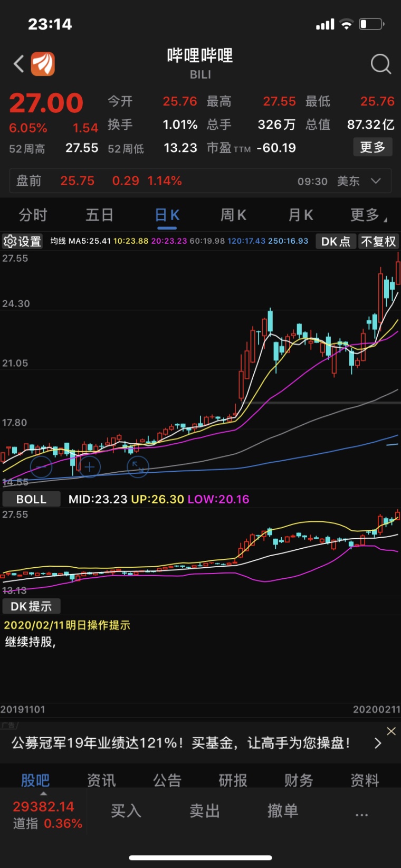
Task: Show 更多 quote details
Action: (x=373, y=147)
